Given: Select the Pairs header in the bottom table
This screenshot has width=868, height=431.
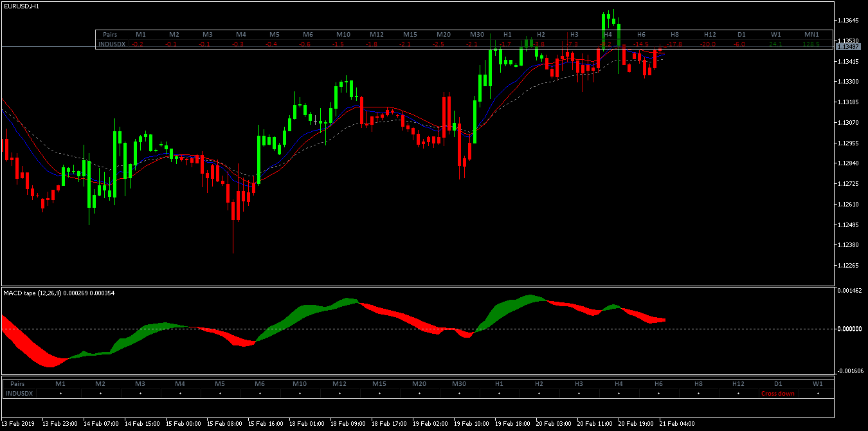Looking at the screenshot, I should pyautogui.click(x=17, y=383).
